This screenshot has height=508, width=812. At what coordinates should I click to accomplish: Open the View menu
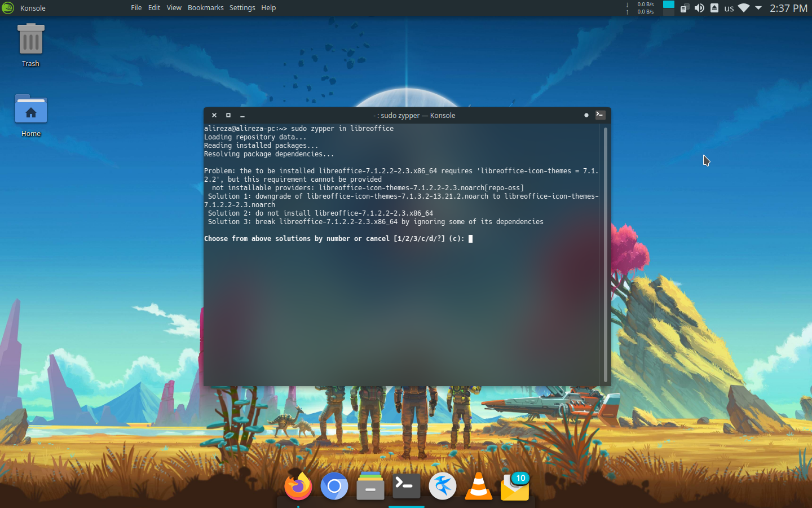(x=174, y=8)
